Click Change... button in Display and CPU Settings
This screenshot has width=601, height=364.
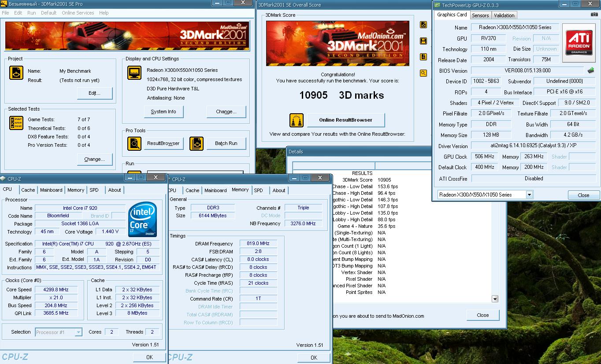[x=226, y=112]
